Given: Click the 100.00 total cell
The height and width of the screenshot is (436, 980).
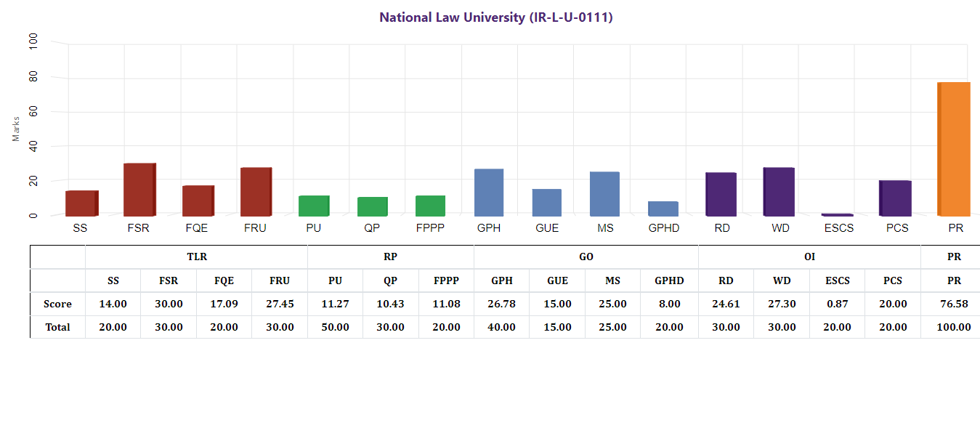Looking at the screenshot, I should click(954, 327).
